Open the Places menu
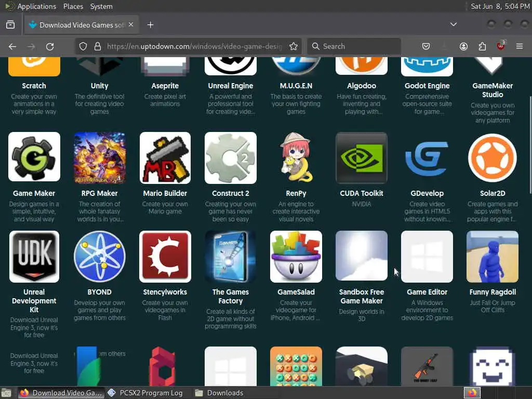This screenshot has width=532, height=399. point(73,6)
